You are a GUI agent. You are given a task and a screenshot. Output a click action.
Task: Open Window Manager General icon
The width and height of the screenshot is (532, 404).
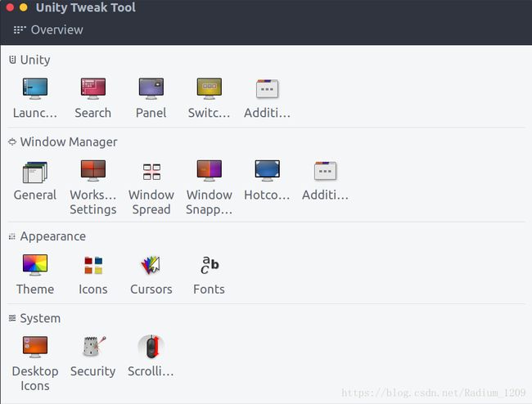35,172
